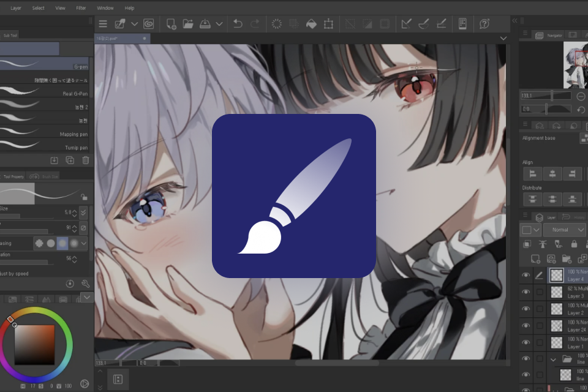Toggle the lock layer icon

574,244
